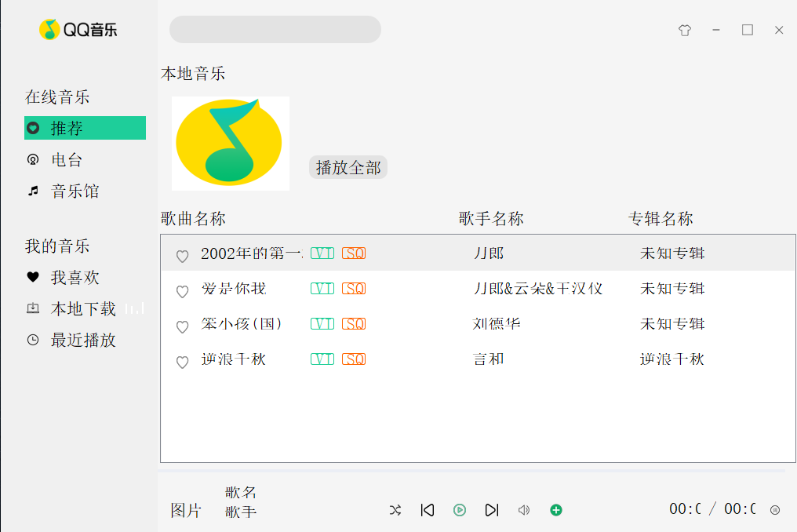Click VIP badge on 爱是你我 row

tap(322, 289)
